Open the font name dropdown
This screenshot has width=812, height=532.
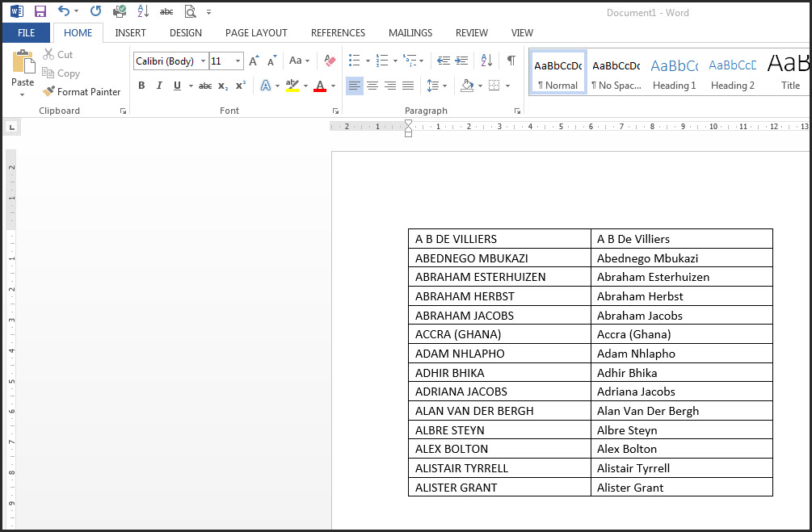tap(203, 61)
